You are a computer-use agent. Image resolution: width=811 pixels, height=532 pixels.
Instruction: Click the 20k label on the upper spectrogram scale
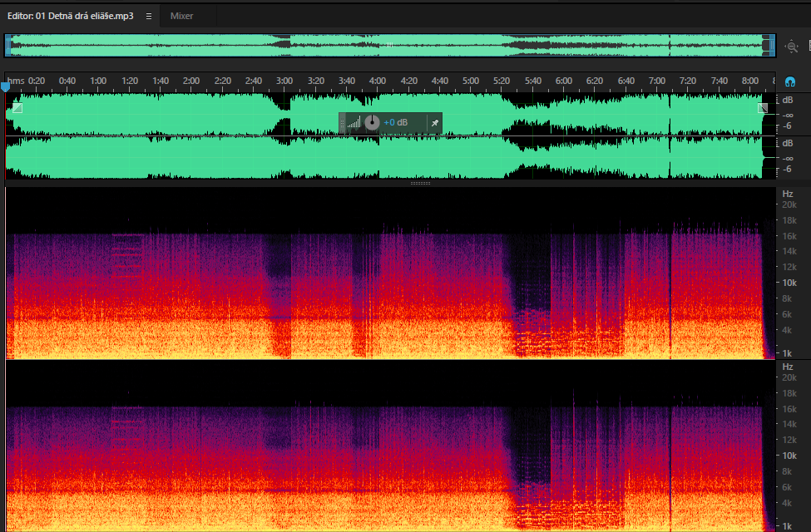tap(789, 204)
